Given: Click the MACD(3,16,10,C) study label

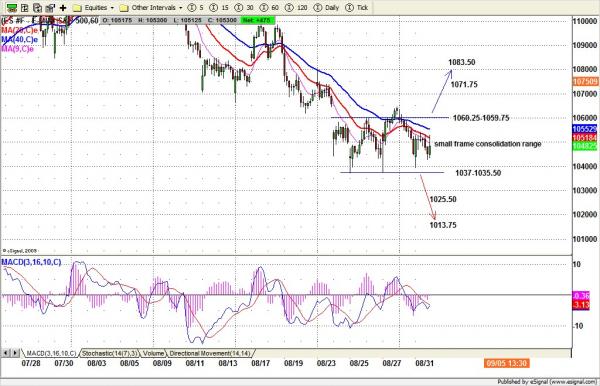Looking at the screenshot, I should click(31, 262).
